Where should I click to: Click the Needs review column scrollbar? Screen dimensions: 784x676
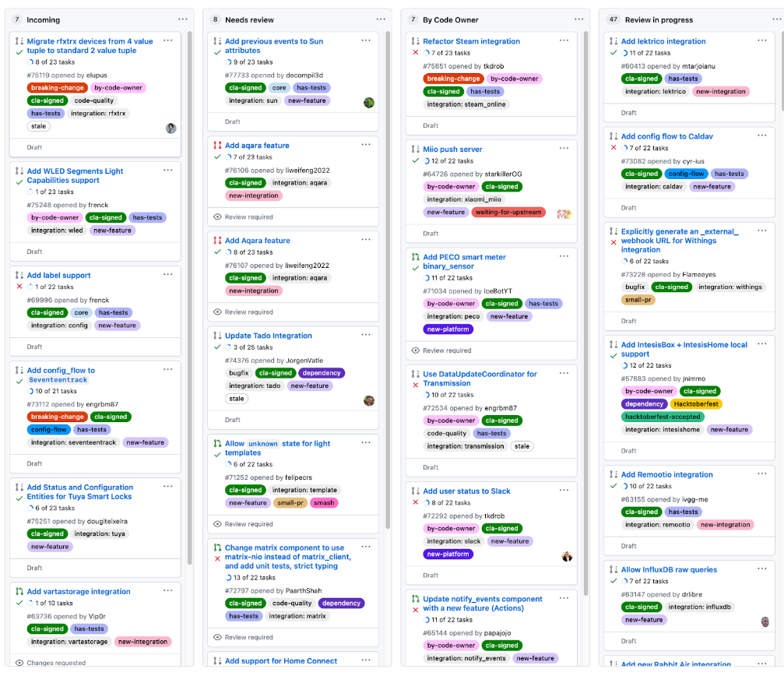[x=388, y=280]
